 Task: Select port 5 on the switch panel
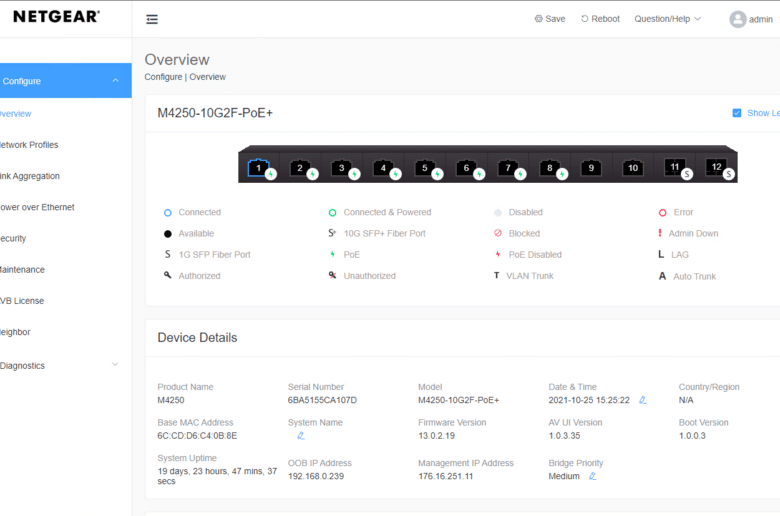pyautogui.click(x=425, y=168)
